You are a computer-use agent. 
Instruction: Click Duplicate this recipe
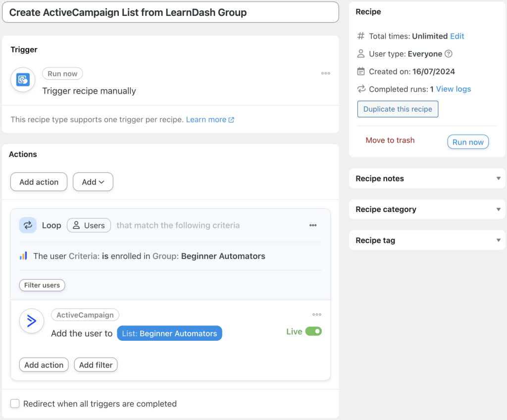pos(398,109)
